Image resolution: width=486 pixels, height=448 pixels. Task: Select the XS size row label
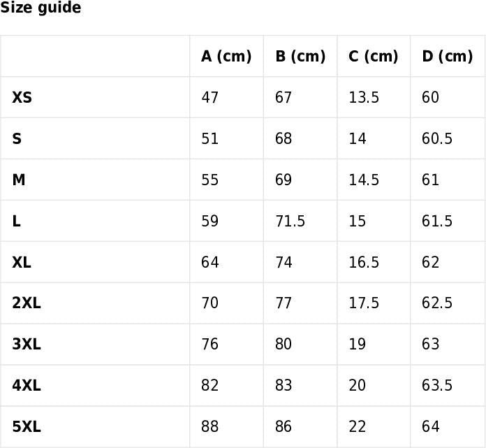pos(22,98)
